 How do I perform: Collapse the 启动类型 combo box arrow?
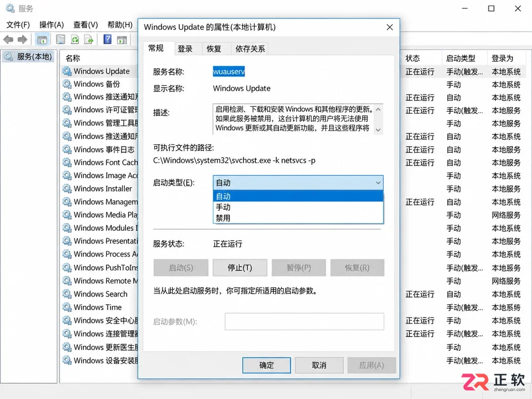pyautogui.click(x=378, y=183)
